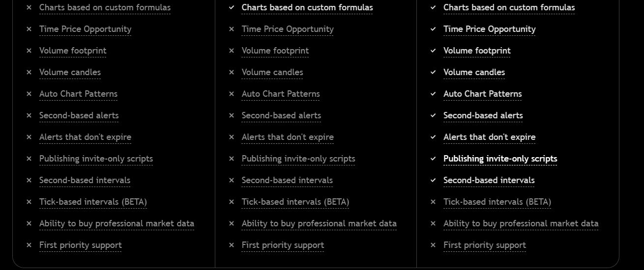Open left column's Charts based on custom formulas link

pyautogui.click(x=105, y=7)
